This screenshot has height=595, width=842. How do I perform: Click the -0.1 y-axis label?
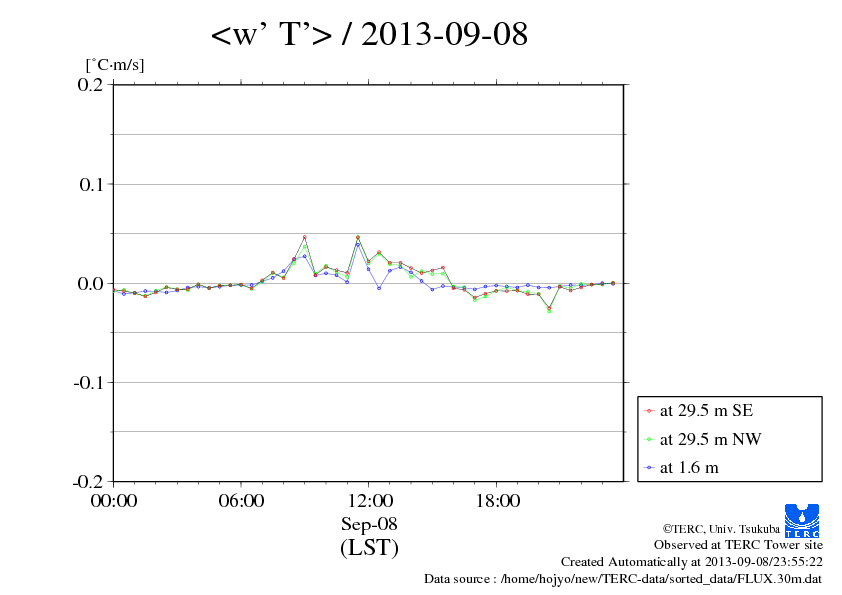point(88,382)
